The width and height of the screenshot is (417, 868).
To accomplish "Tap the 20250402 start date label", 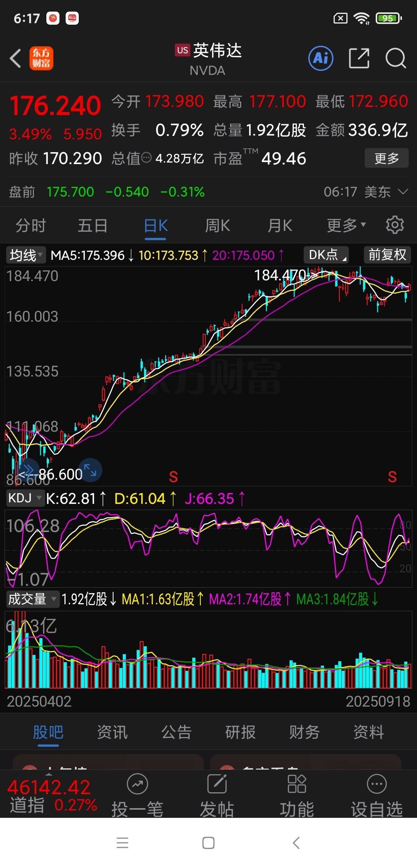I will [39, 701].
